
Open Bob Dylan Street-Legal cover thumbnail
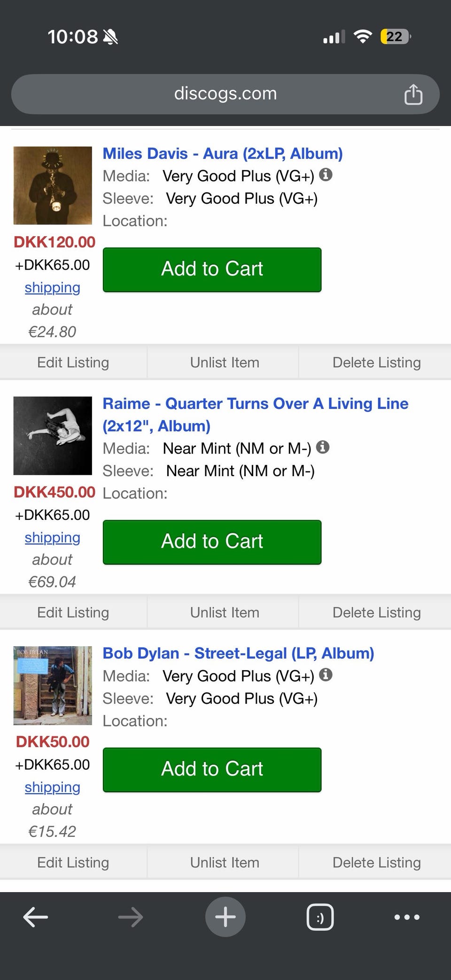[x=53, y=686]
